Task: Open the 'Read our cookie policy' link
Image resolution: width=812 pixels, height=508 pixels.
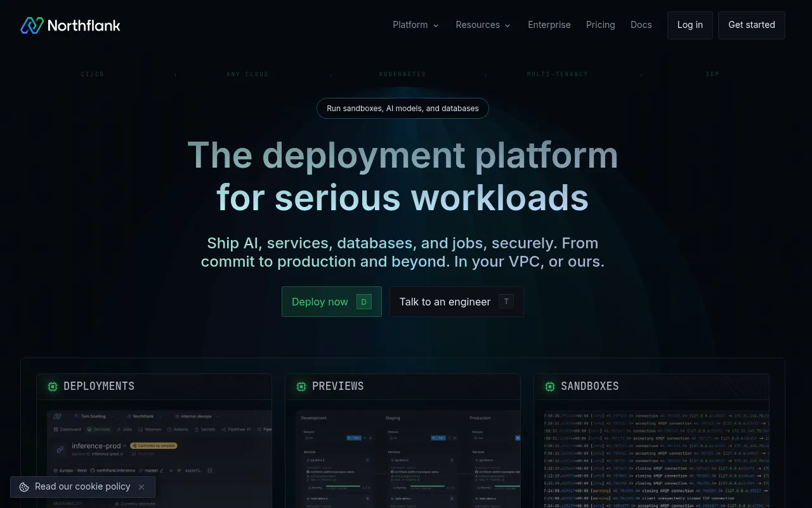Action: [82, 486]
